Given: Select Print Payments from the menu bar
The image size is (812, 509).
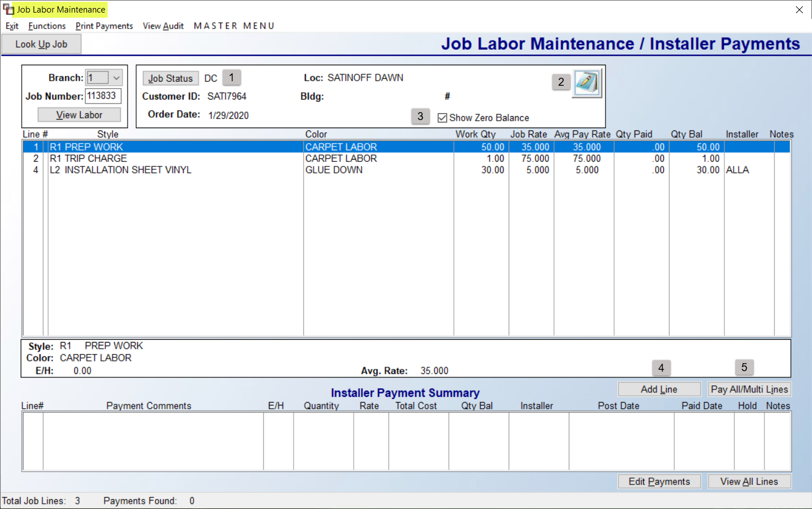Looking at the screenshot, I should [x=104, y=26].
